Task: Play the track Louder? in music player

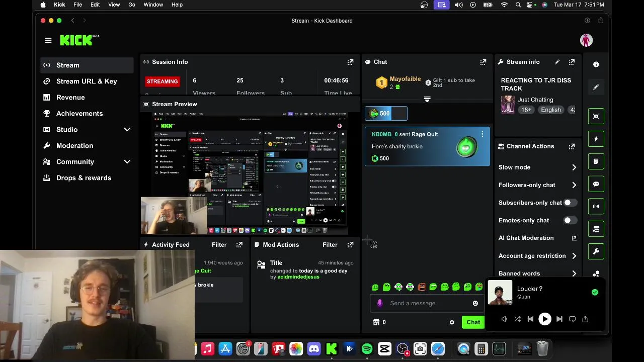Action: tap(545, 319)
